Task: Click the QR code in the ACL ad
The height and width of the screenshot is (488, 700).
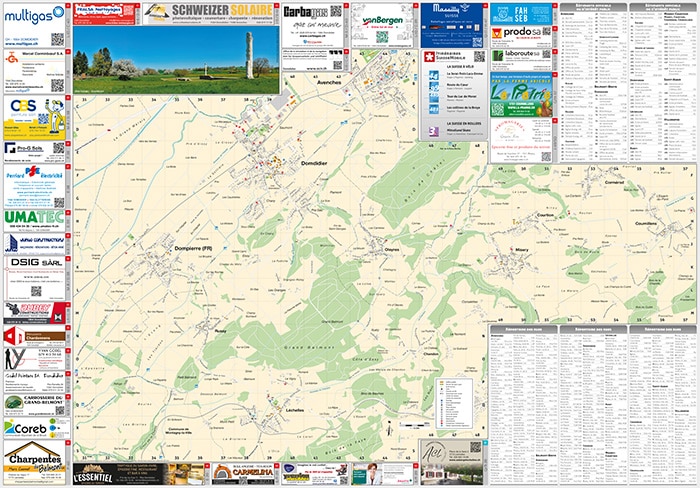Action: coord(475,447)
